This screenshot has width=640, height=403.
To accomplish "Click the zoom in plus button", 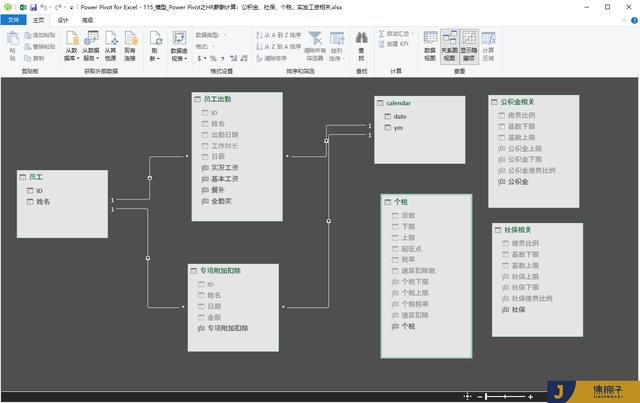I will 530,396.
